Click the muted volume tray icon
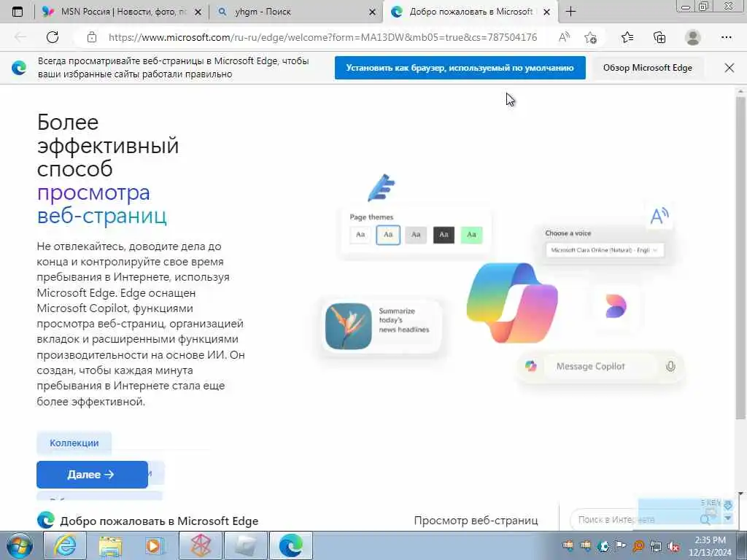The height and width of the screenshot is (560, 747). pyautogui.click(x=673, y=546)
